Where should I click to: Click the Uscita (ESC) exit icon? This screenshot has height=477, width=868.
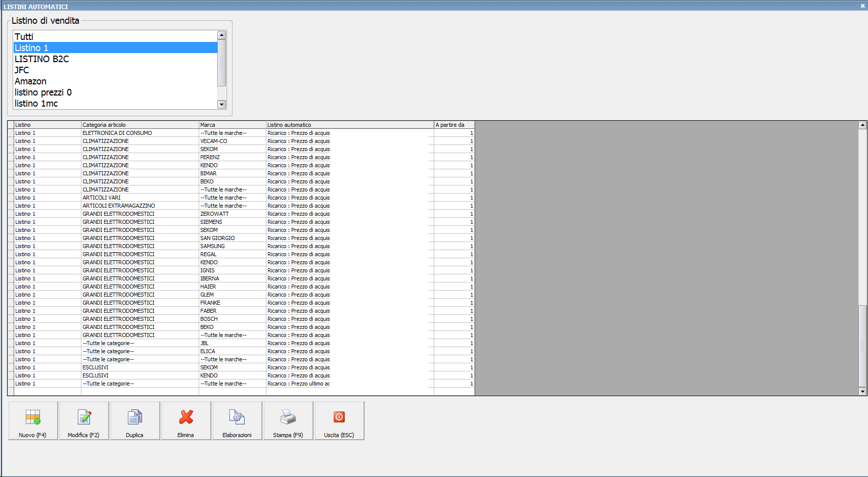pos(339,417)
